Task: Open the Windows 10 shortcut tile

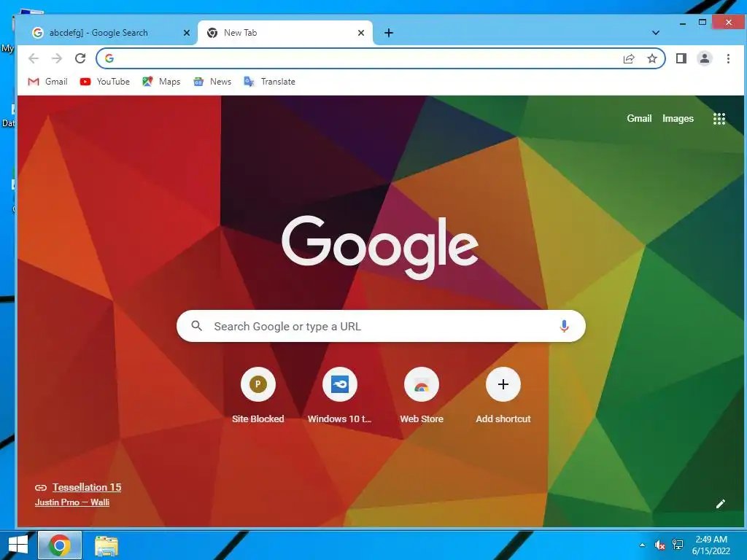Action: pyautogui.click(x=340, y=395)
